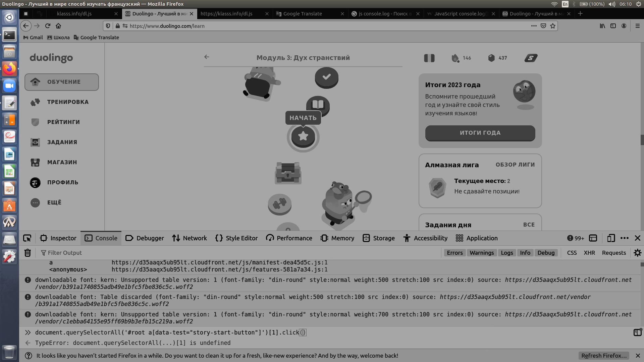Click the star lesson start button
Image resolution: width=644 pixels, height=362 pixels.
pos(303,136)
